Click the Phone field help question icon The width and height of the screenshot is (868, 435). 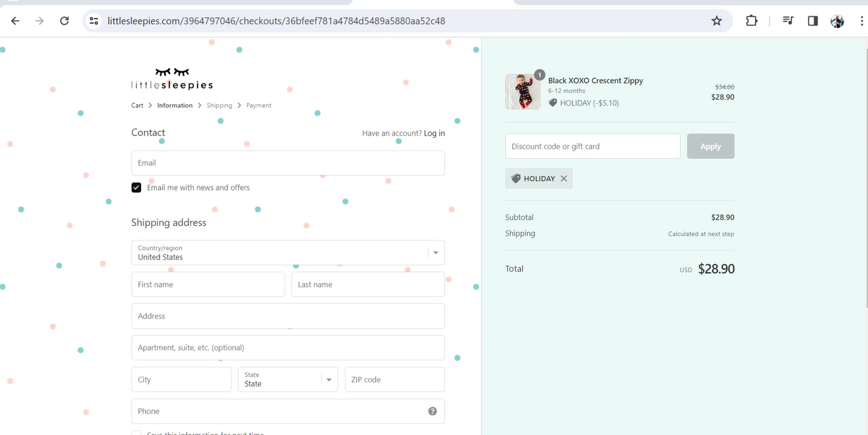click(x=432, y=411)
